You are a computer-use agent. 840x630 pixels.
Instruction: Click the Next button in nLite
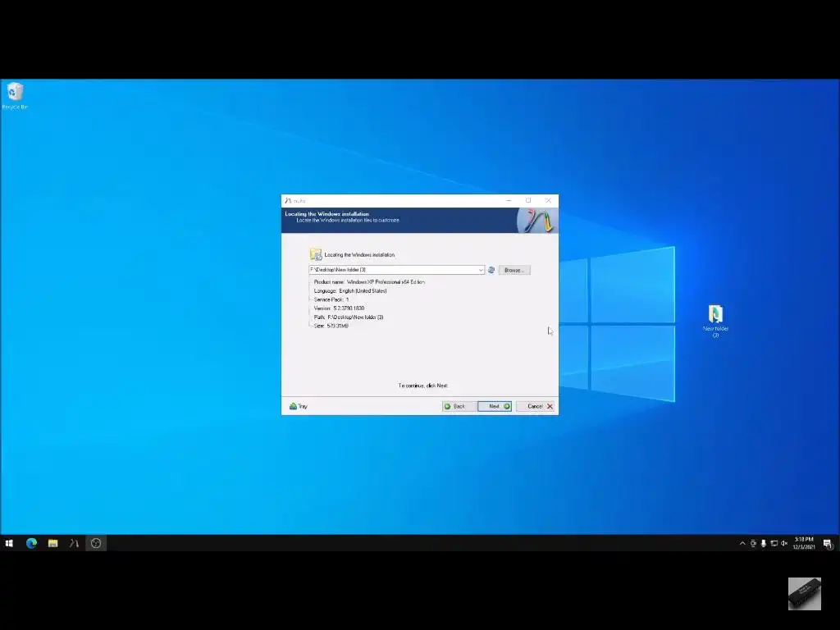coord(495,406)
